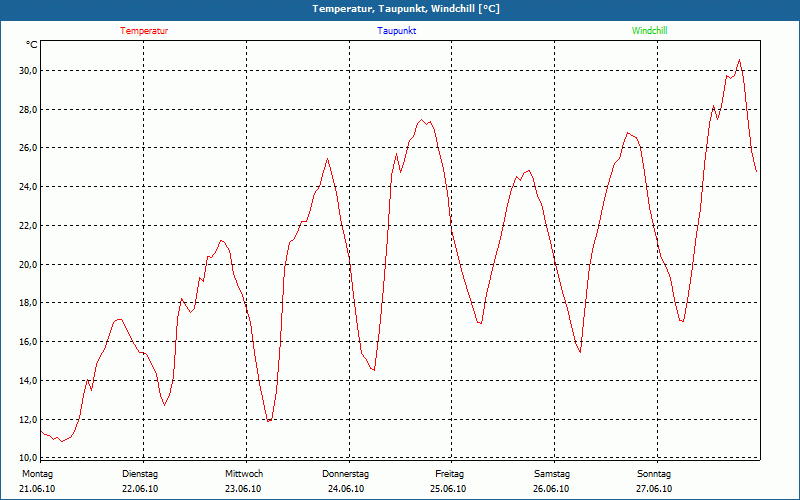The width and height of the screenshot is (800, 500).
Task: Click the 30,0 y-axis value
Action: (29, 70)
